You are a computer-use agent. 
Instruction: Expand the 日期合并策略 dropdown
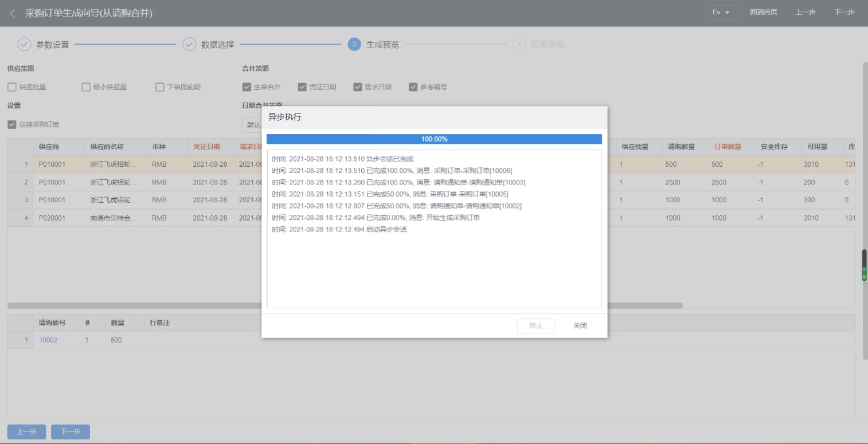(252, 124)
